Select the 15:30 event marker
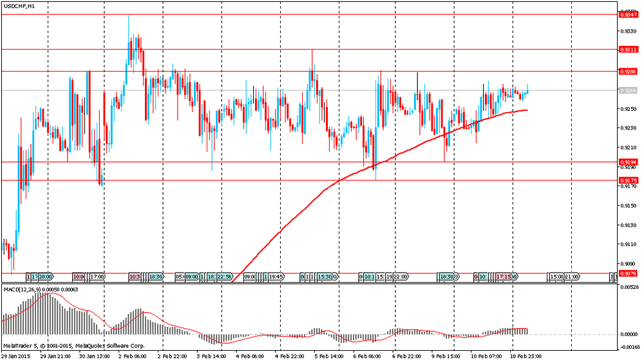Viewport: 644px width, 363px height. (x=325, y=277)
